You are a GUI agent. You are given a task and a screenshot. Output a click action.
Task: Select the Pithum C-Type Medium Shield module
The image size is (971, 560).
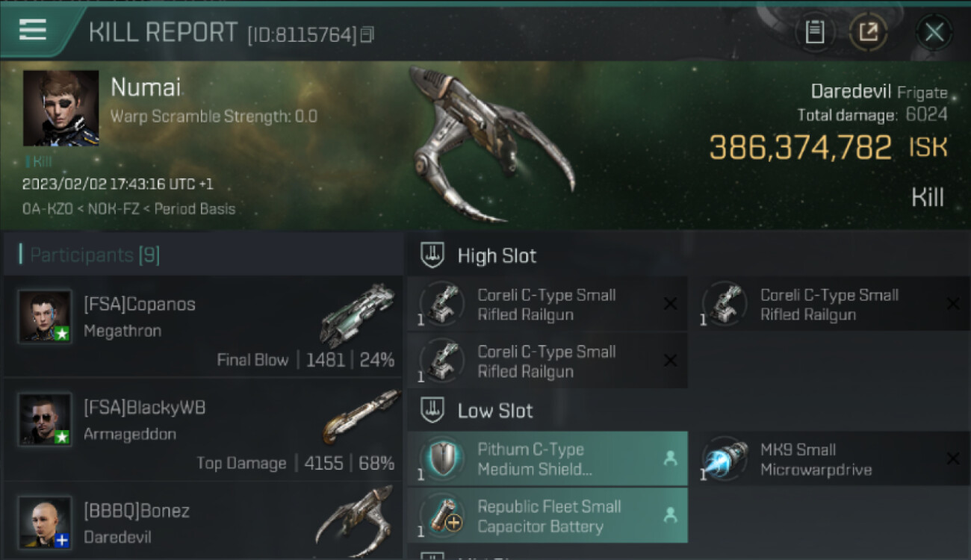pos(547,458)
